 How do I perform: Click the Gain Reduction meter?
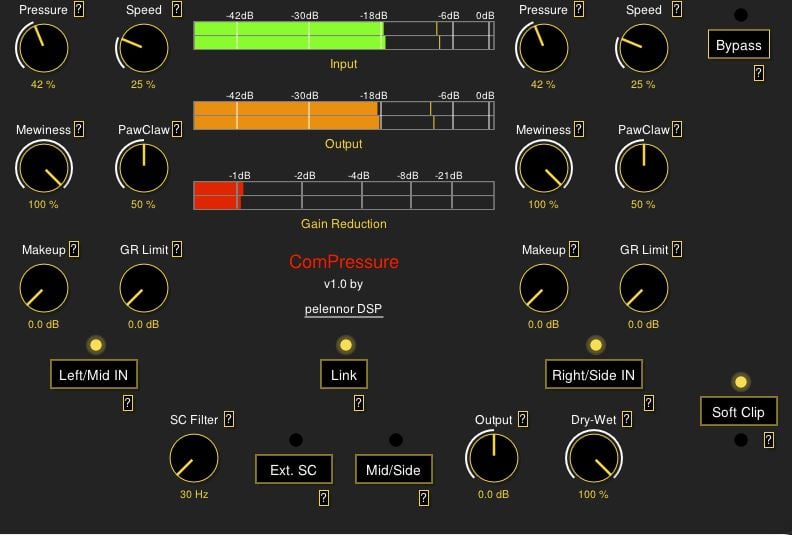(x=343, y=195)
